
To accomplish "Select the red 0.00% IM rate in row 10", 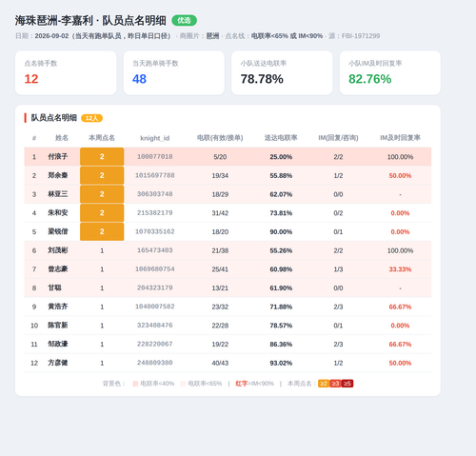I will 400,326.
